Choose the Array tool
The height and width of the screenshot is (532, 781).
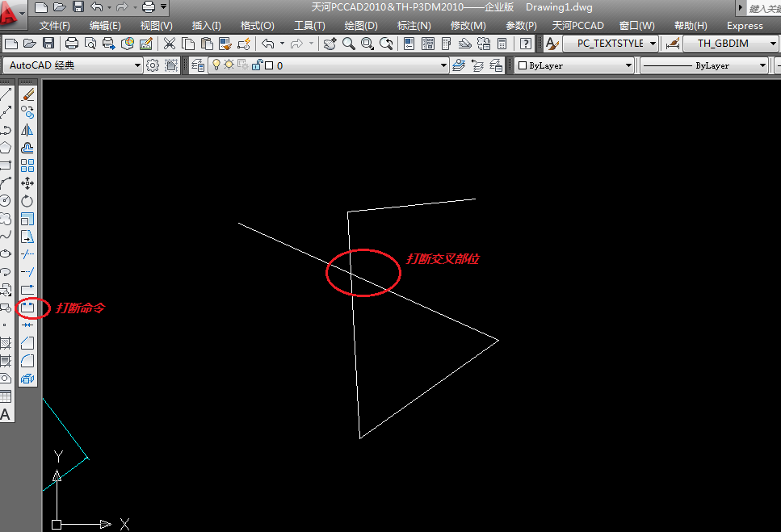click(x=27, y=165)
